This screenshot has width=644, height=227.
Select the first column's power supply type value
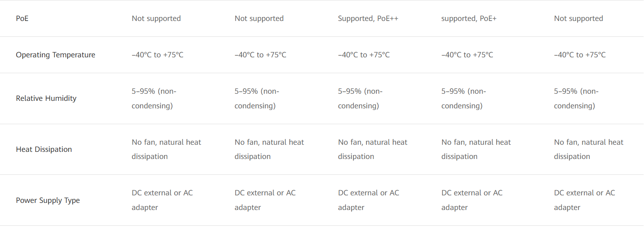(x=162, y=200)
